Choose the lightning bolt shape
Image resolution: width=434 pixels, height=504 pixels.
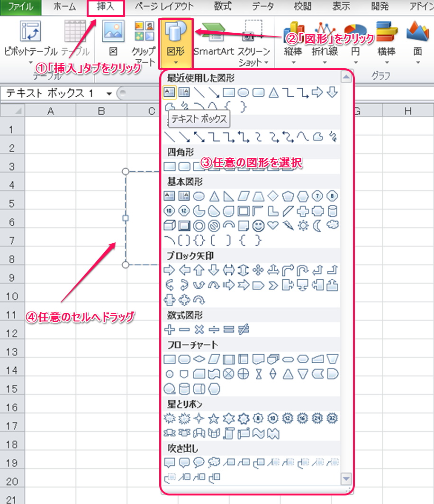pyautogui.click(x=288, y=226)
